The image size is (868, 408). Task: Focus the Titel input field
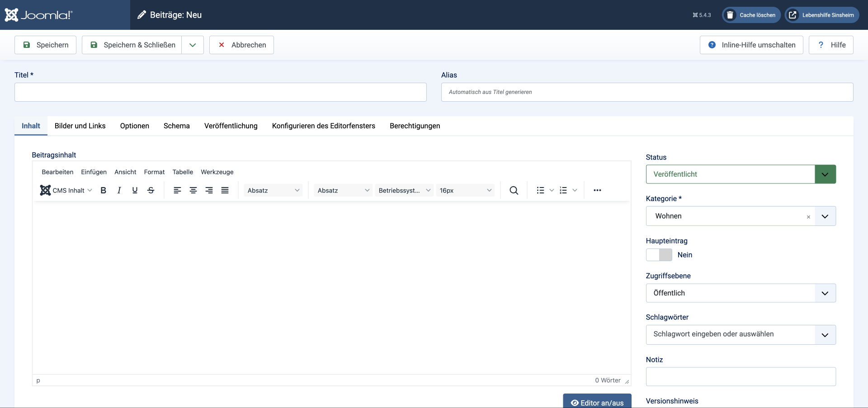pos(221,92)
